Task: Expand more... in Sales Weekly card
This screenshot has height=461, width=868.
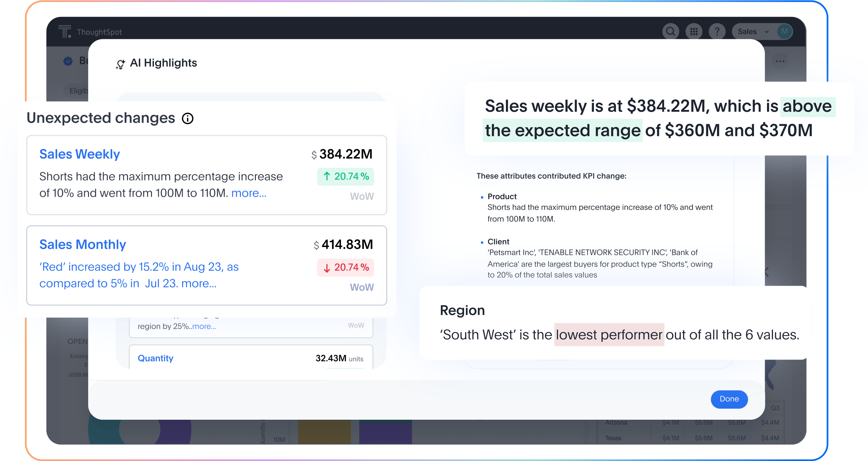Action: click(249, 193)
